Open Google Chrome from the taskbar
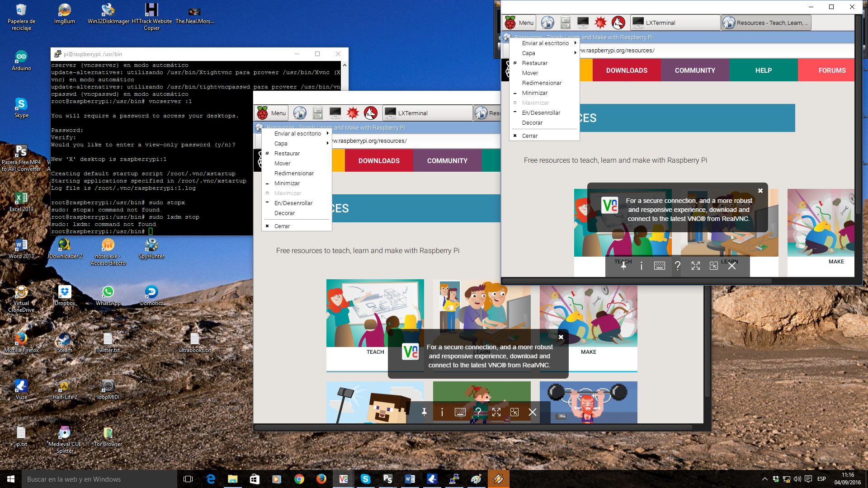Viewport: 868px width, 488px height. [299, 479]
